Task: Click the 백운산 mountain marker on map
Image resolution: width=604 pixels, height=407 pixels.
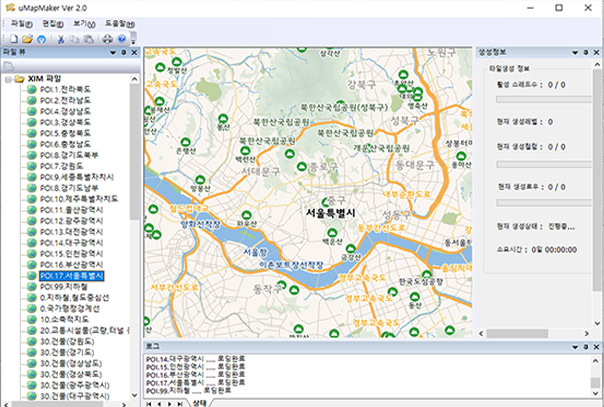Action: click(332, 233)
